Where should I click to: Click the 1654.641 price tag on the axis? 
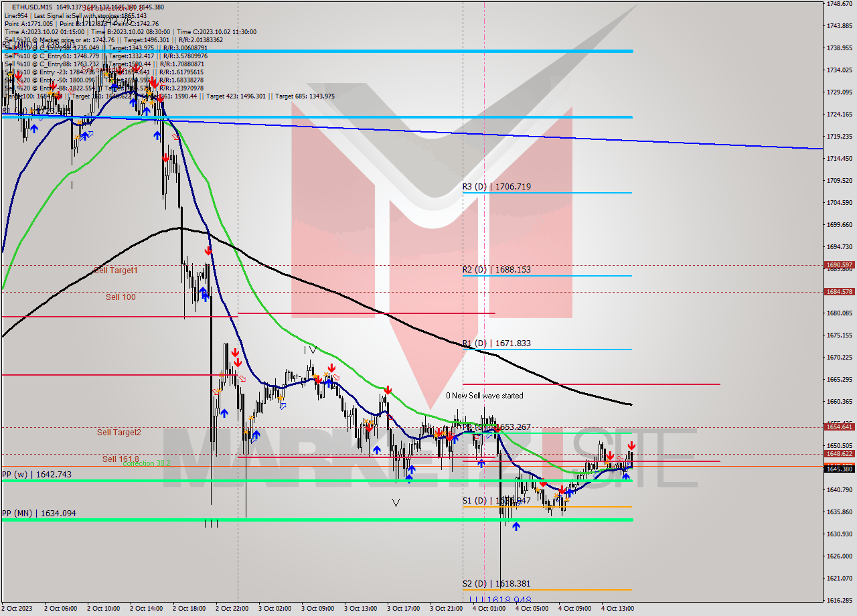[x=839, y=427]
